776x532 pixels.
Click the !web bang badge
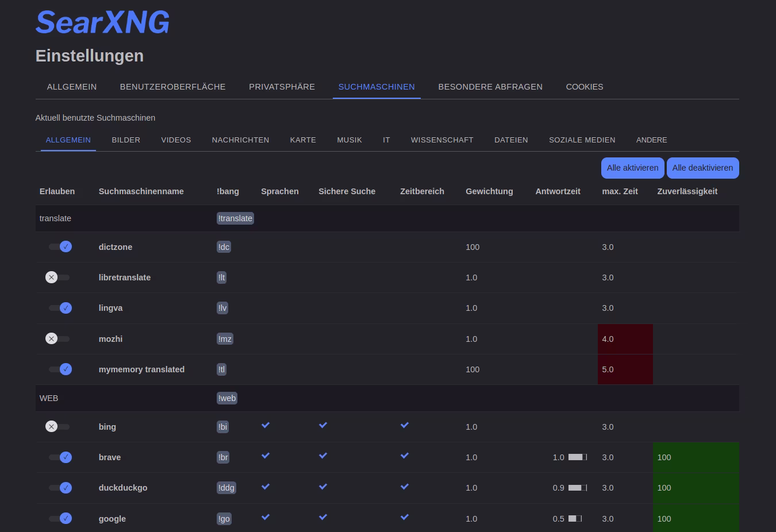[x=227, y=398]
